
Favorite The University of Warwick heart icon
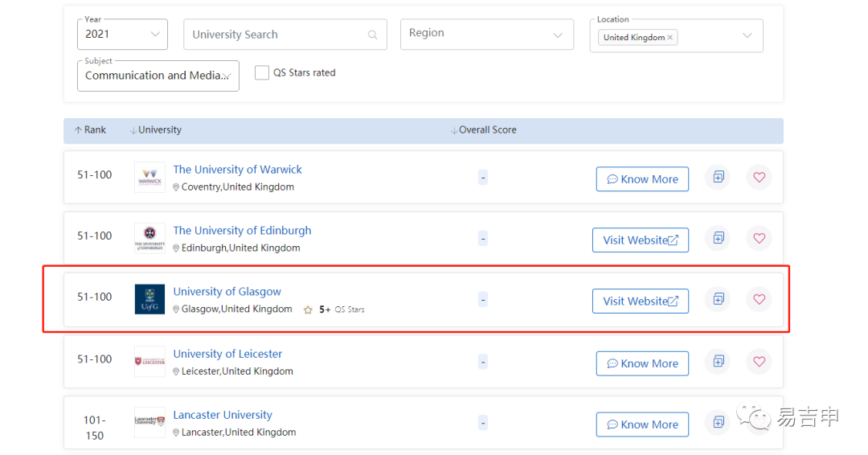coord(759,177)
